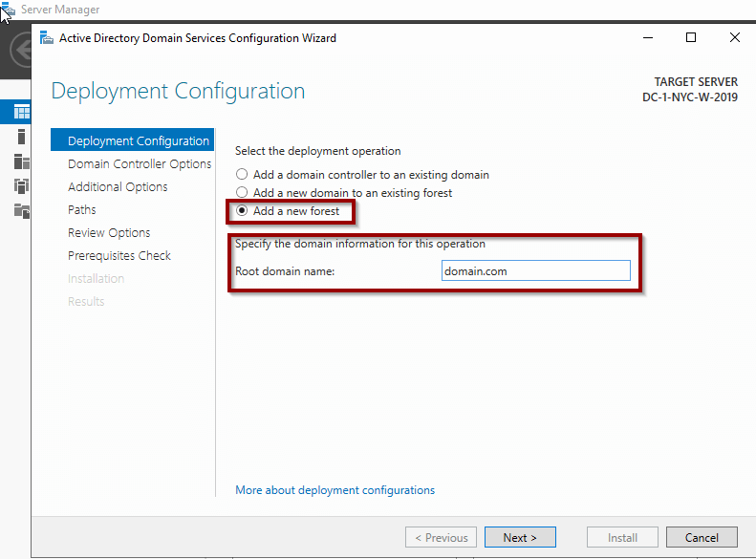The image size is (756, 559).
Task: Go to Additional Options step
Action: (x=118, y=186)
